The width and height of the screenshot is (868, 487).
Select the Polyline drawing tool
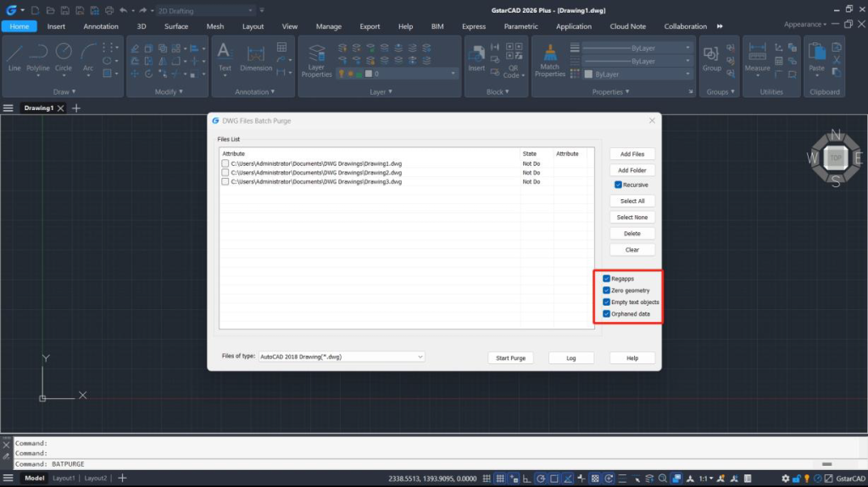point(38,57)
